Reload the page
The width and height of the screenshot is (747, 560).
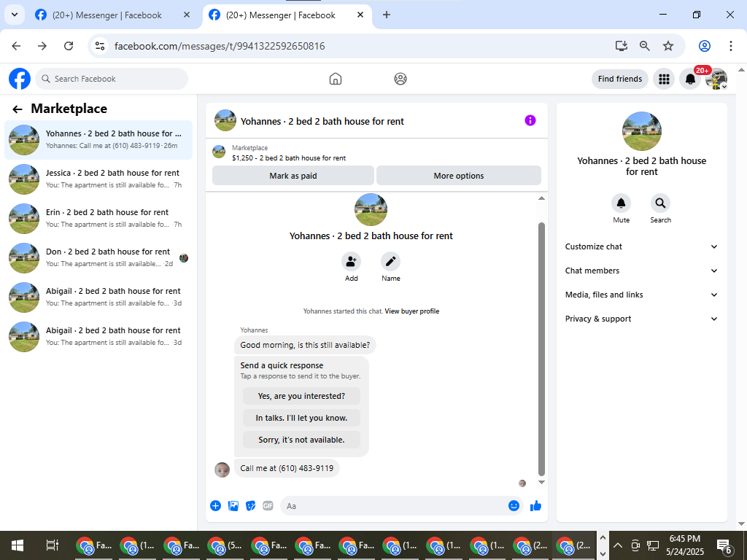point(69,46)
